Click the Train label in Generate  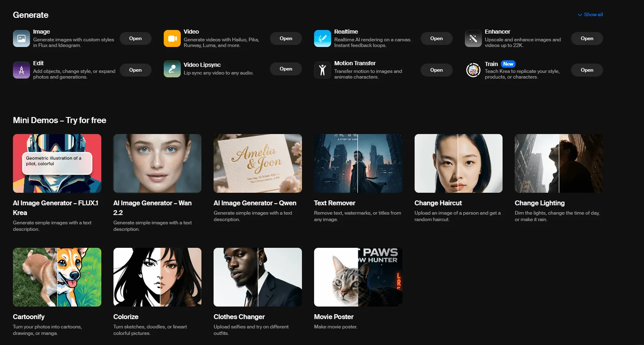pos(491,64)
